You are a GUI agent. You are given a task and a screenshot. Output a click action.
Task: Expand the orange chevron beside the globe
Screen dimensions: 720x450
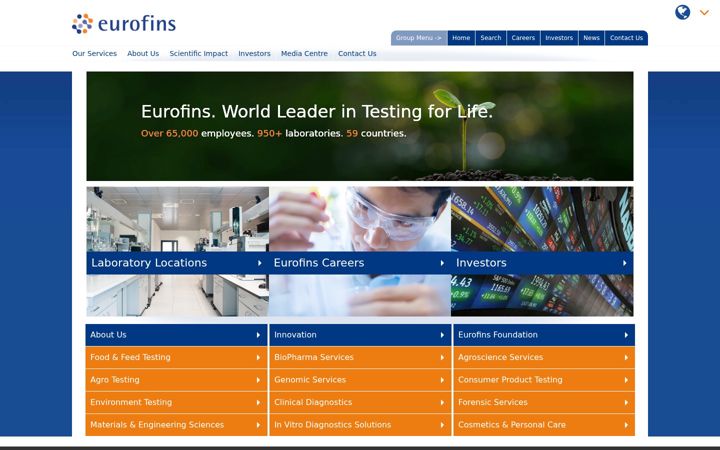(704, 13)
